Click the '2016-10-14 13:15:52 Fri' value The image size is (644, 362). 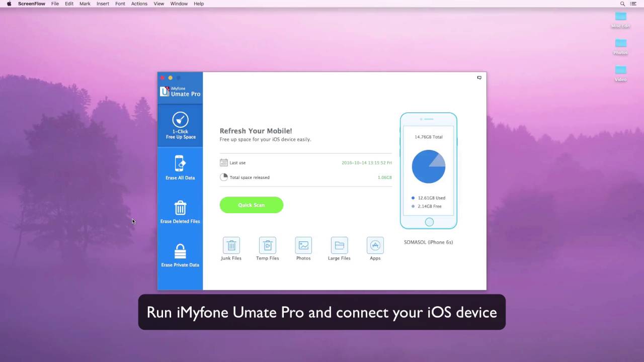coord(367,163)
